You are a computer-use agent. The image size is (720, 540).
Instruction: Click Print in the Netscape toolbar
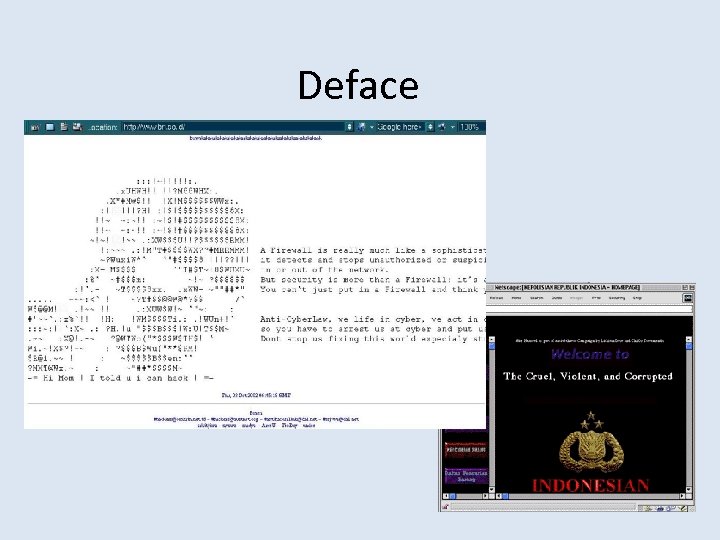pyautogui.click(x=596, y=298)
